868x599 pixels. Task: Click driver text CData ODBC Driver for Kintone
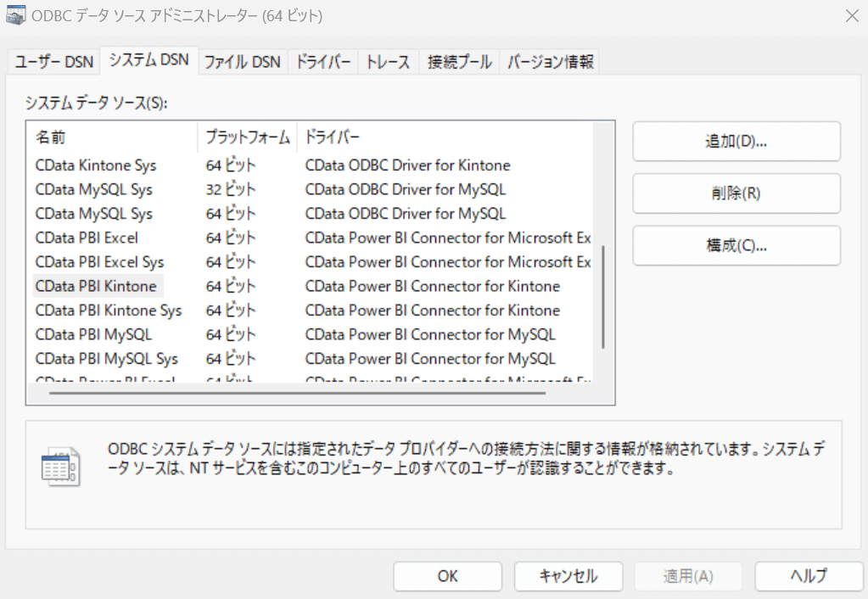(x=407, y=165)
